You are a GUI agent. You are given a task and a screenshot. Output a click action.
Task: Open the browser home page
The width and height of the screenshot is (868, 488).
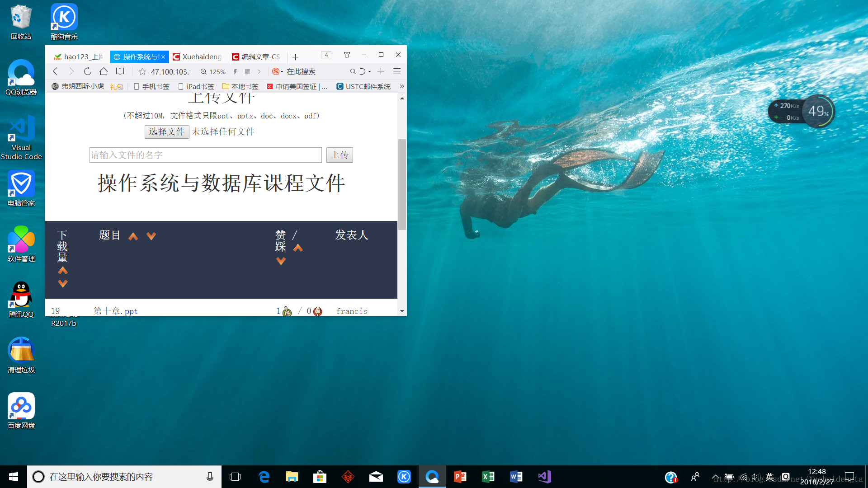(x=104, y=71)
